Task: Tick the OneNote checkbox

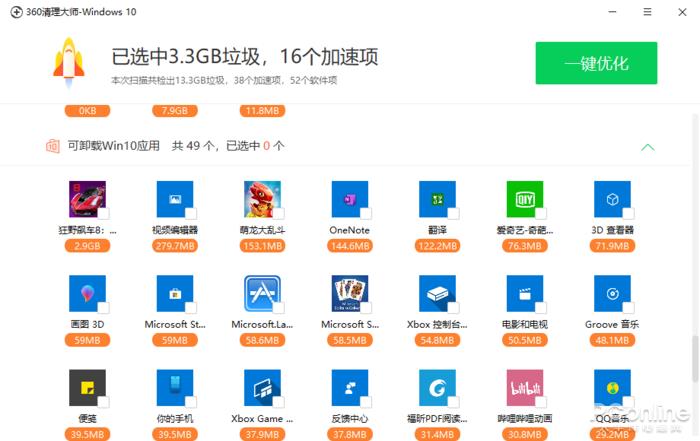Action: pyautogui.click(x=366, y=214)
